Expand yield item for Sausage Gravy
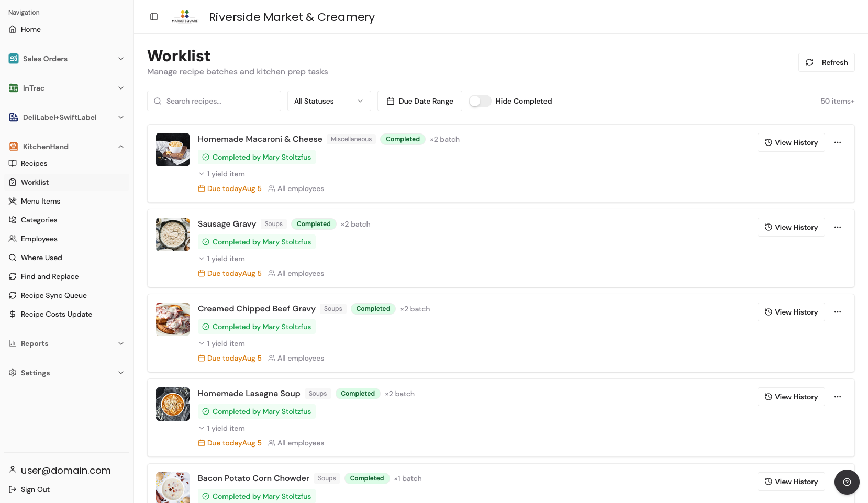 221,259
